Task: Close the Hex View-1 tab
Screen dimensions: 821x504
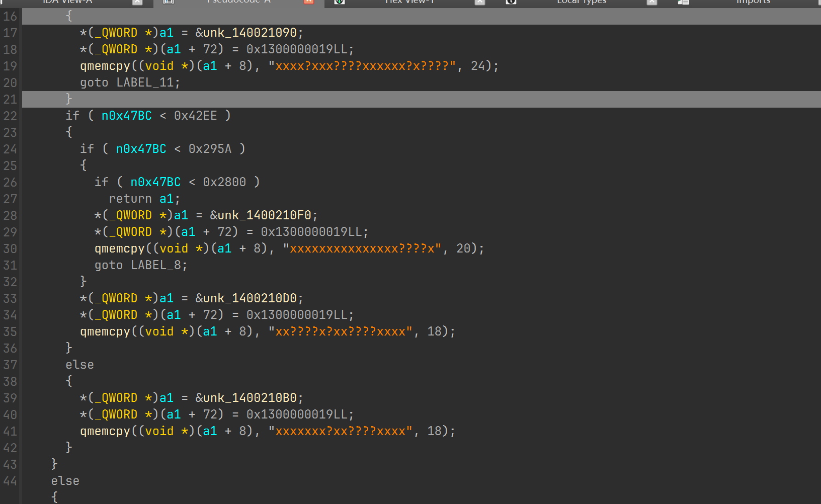Action: coord(480,2)
